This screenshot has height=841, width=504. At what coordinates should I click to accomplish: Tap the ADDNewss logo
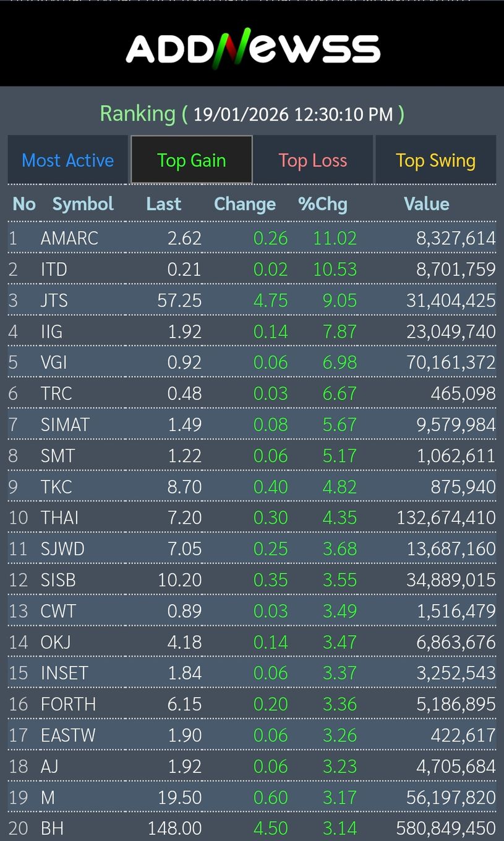click(252, 48)
